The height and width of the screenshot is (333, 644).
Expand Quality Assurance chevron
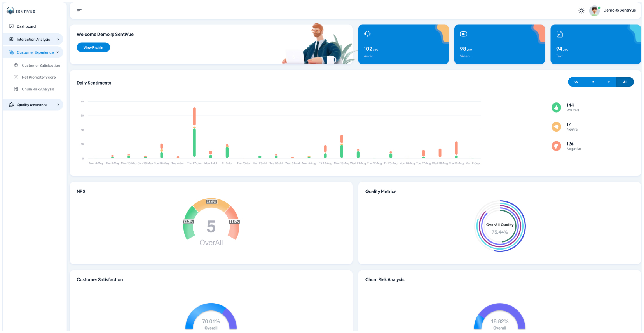click(x=58, y=105)
